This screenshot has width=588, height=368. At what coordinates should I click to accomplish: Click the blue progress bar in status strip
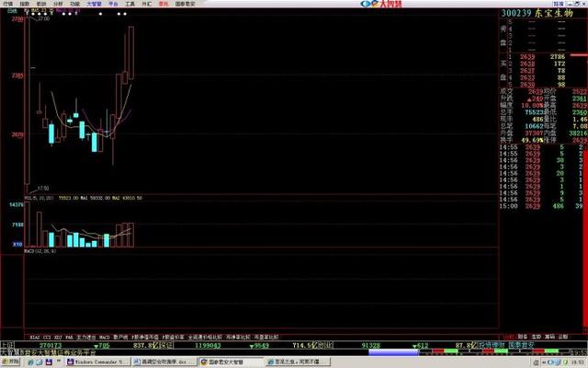coord(393,352)
